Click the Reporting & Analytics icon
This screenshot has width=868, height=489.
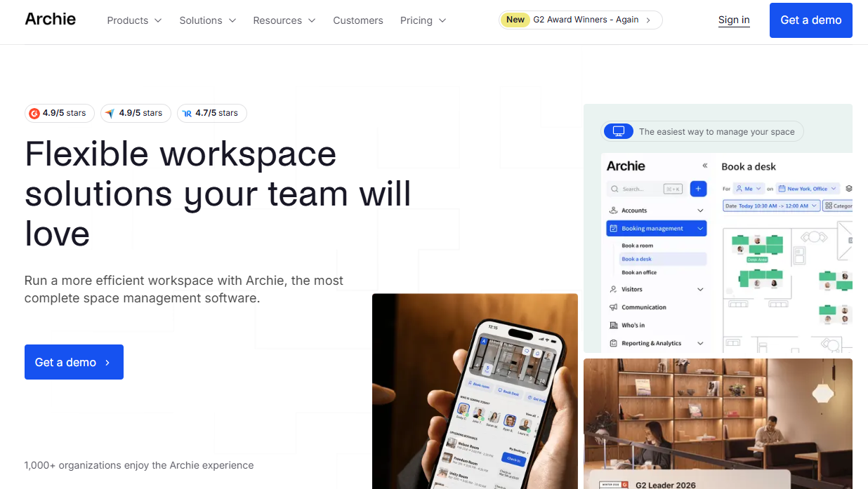tap(614, 344)
